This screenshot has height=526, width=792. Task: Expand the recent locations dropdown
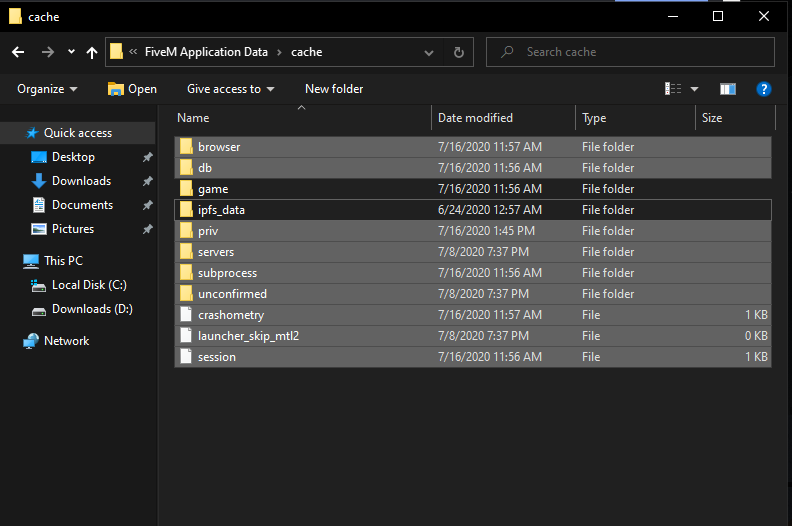click(71, 52)
